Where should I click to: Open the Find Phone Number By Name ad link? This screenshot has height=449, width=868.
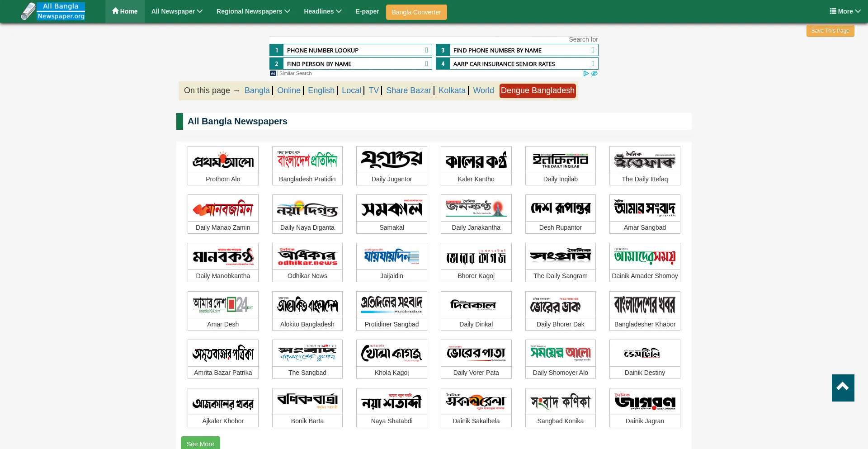point(517,50)
